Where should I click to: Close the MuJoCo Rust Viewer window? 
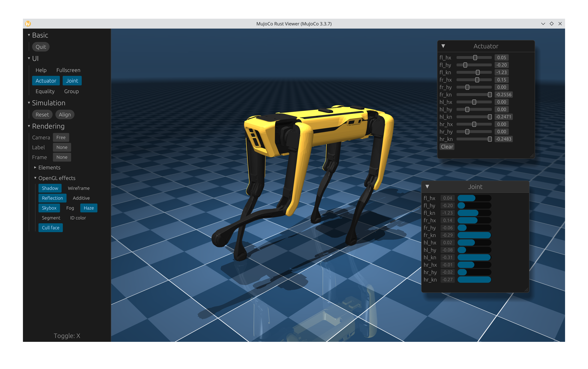(x=560, y=24)
